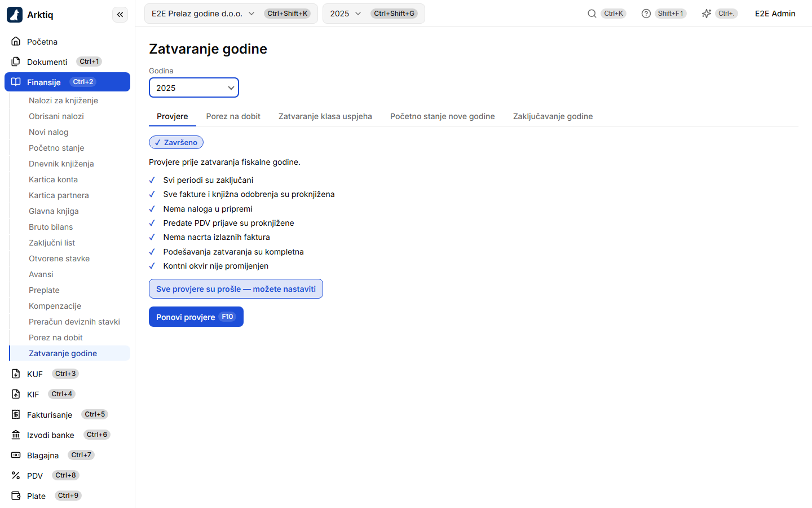The width and height of the screenshot is (812, 508).
Task: Open Kartica konta
Action: point(70,179)
